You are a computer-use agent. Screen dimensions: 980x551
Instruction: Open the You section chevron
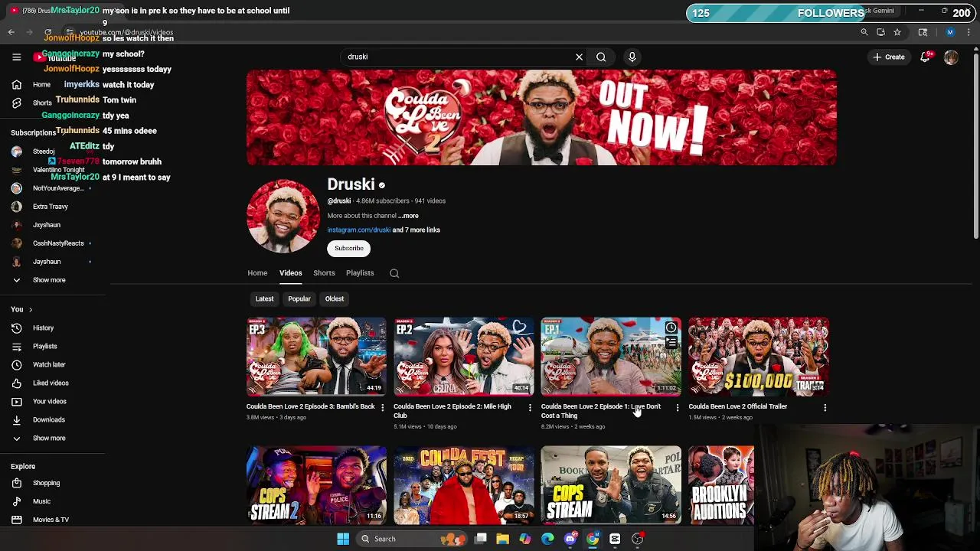(30, 309)
